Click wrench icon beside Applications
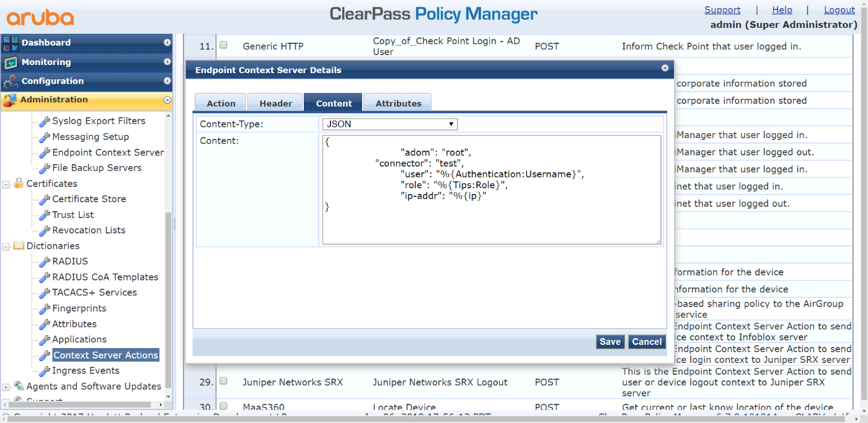868x423 pixels. [x=45, y=340]
